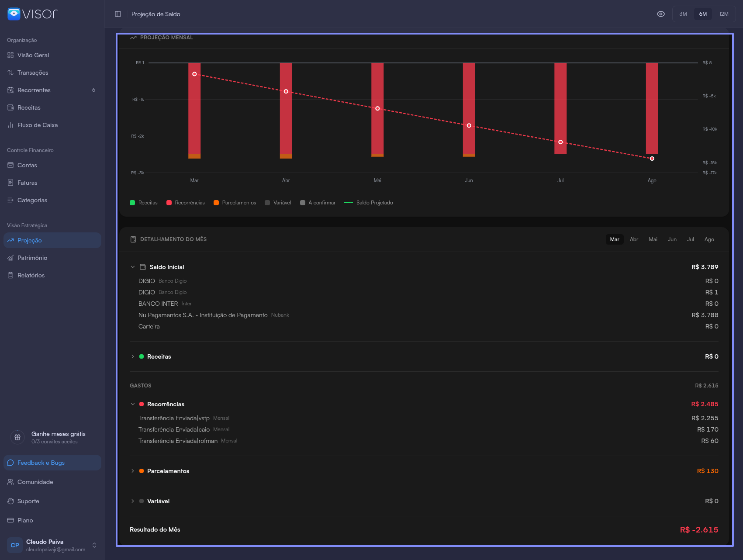The height and width of the screenshot is (560, 743).
Task: Expand the Parcelamentos row
Action: click(133, 471)
